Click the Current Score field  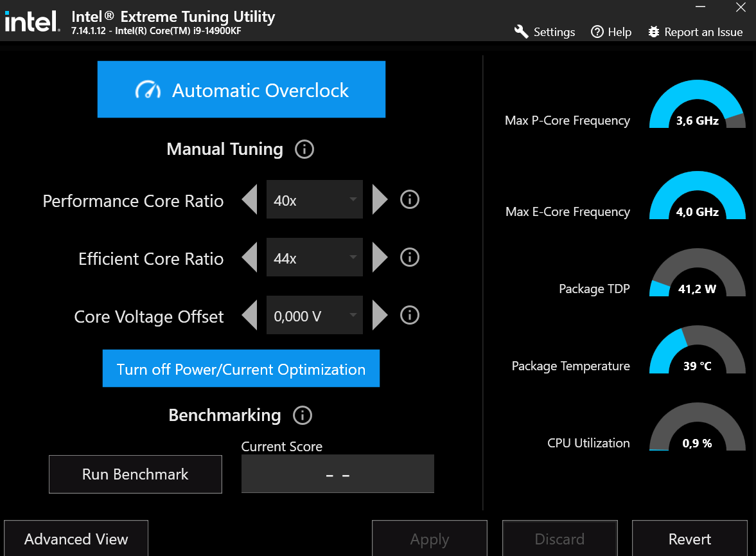337,474
